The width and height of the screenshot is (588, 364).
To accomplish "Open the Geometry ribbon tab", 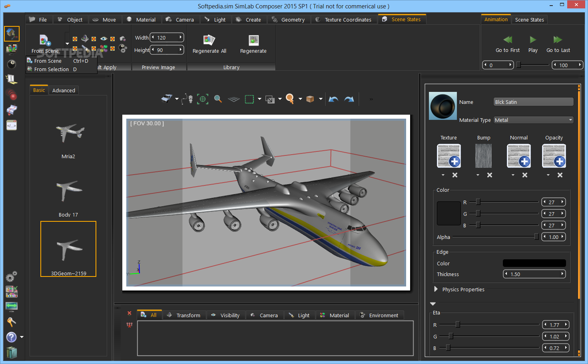I will (288, 20).
